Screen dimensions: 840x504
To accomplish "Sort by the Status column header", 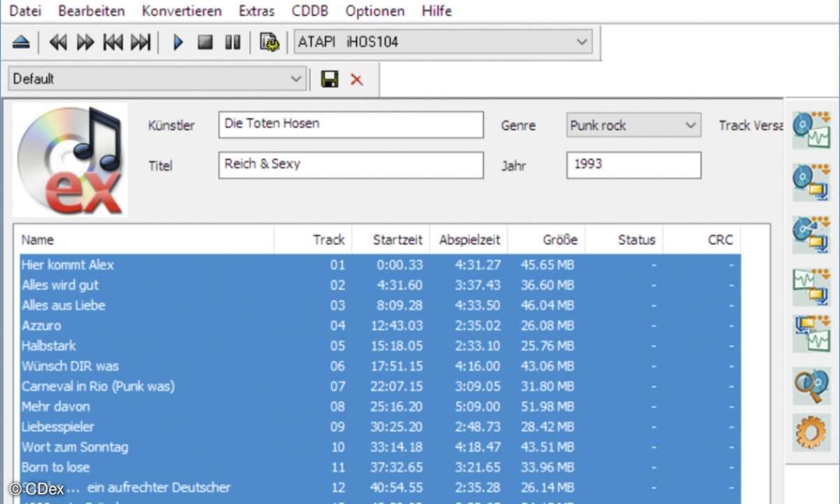I will 624,240.
